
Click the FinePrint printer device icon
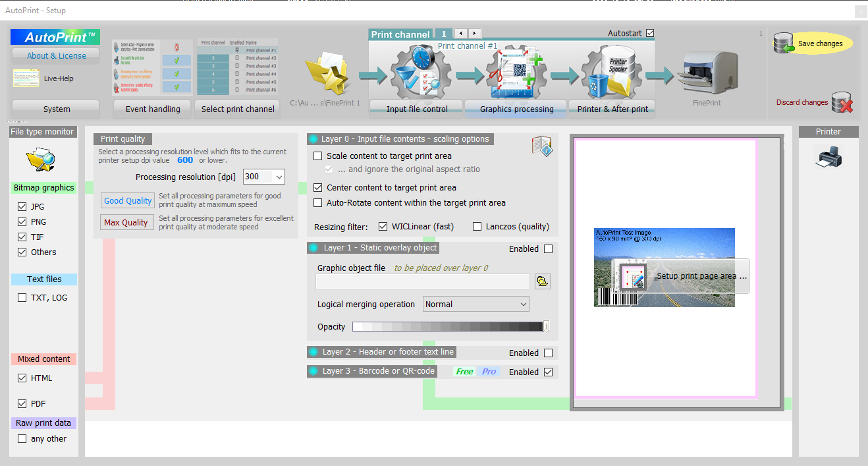click(x=707, y=72)
